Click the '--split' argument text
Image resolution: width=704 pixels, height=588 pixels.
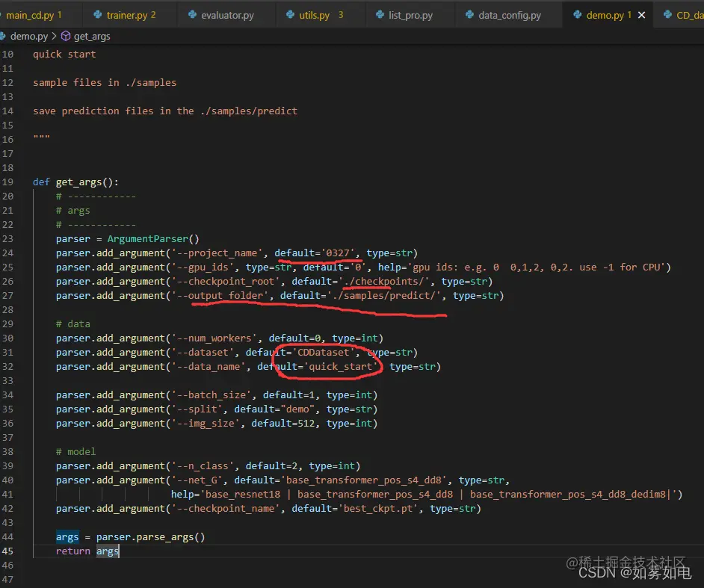pyautogui.click(x=197, y=409)
